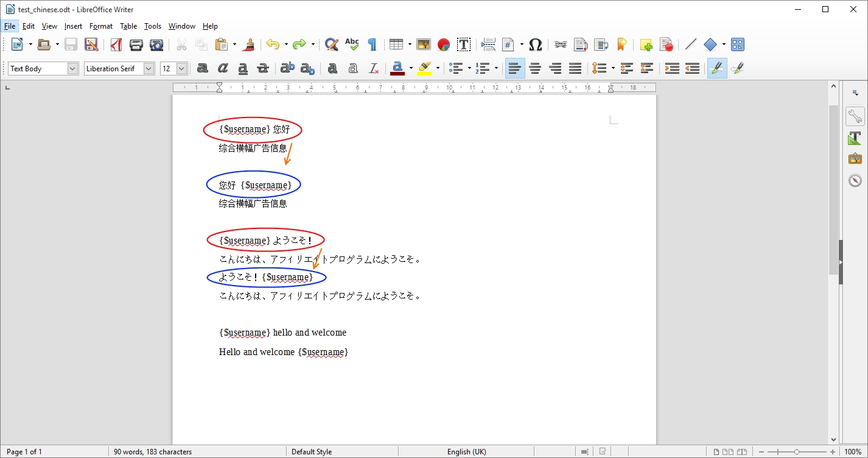
Task: Insert a comment using sticky note icon
Action: point(646,44)
